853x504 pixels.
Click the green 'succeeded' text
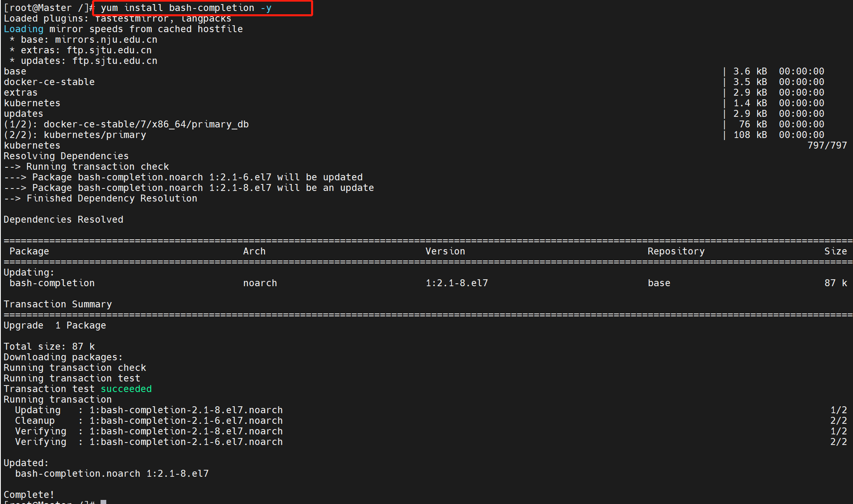point(126,389)
